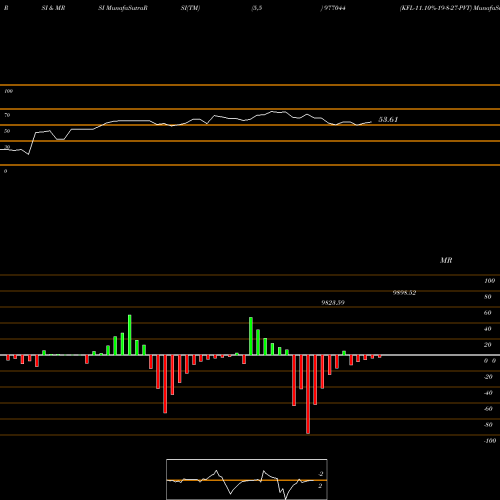This screenshot has width=500, height=500.
Task: Open the mini overview chart thumbnail
Action: point(247,479)
